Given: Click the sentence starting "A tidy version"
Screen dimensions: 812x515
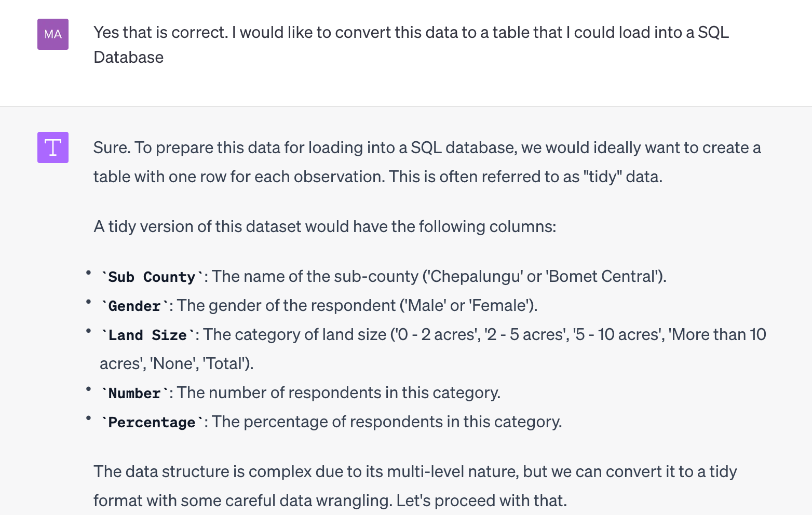Looking at the screenshot, I should tap(324, 226).
